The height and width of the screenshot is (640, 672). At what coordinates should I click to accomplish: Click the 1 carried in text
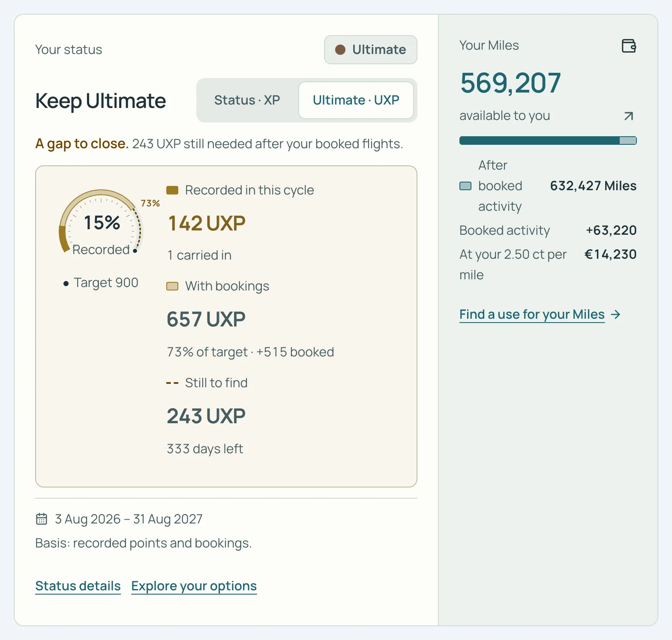199,255
